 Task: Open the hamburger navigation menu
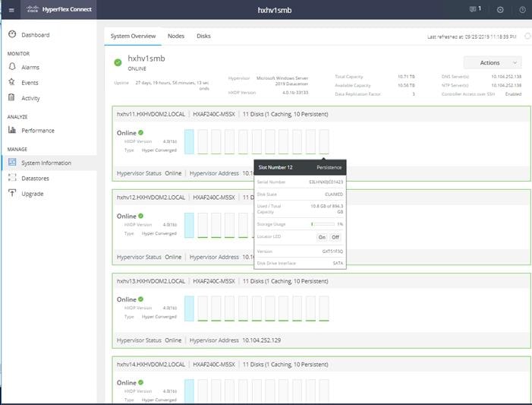coord(11,10)
